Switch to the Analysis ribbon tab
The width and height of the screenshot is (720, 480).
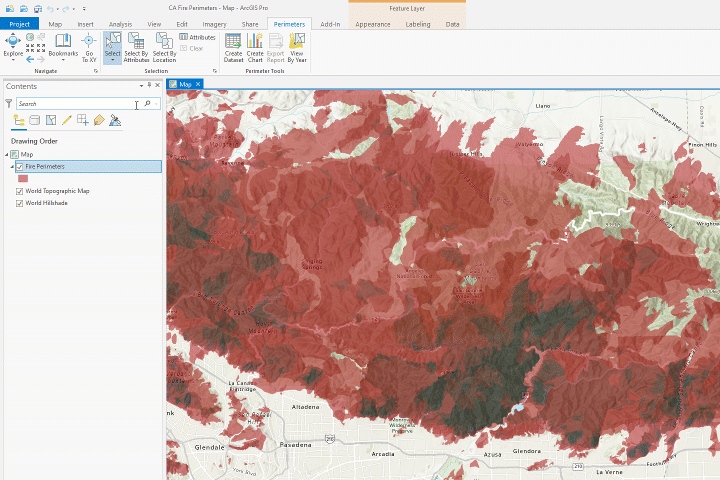(x=120, y=24)
